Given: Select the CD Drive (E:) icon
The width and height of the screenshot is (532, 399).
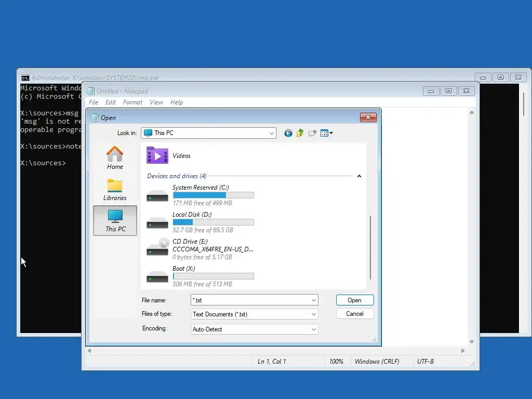Looking at the screenshot, I should tap(157, 247).
